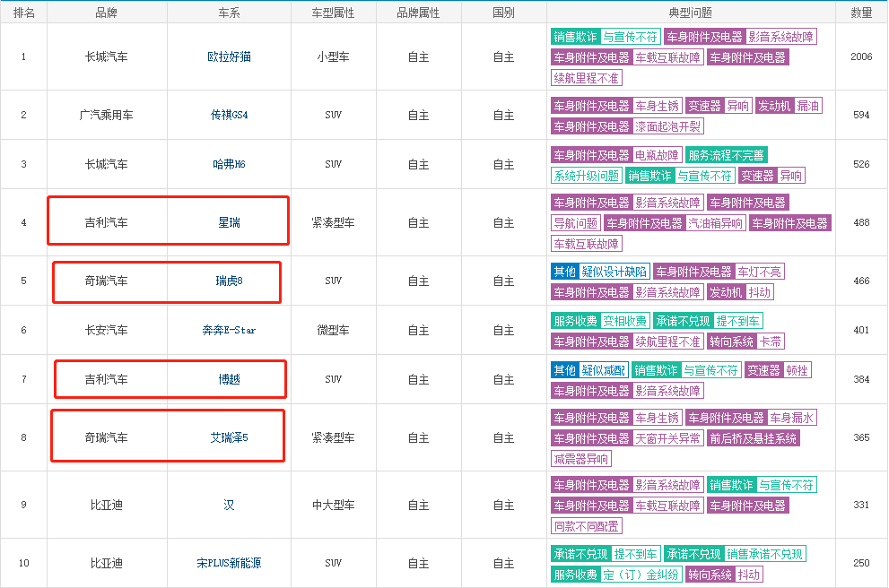The height and width of the screenshot is (588, 889).
Task: Click the 数量 column header
Action: 861,13
